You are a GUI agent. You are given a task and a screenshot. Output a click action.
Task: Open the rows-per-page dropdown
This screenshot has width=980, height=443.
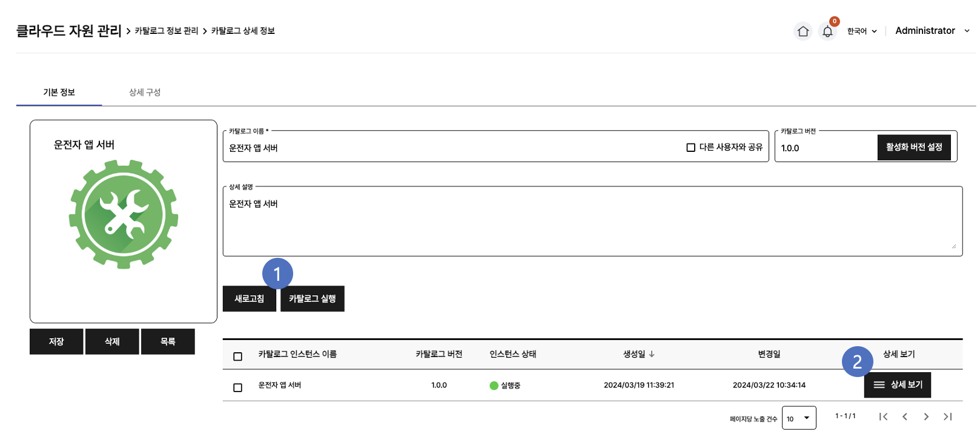798,418
